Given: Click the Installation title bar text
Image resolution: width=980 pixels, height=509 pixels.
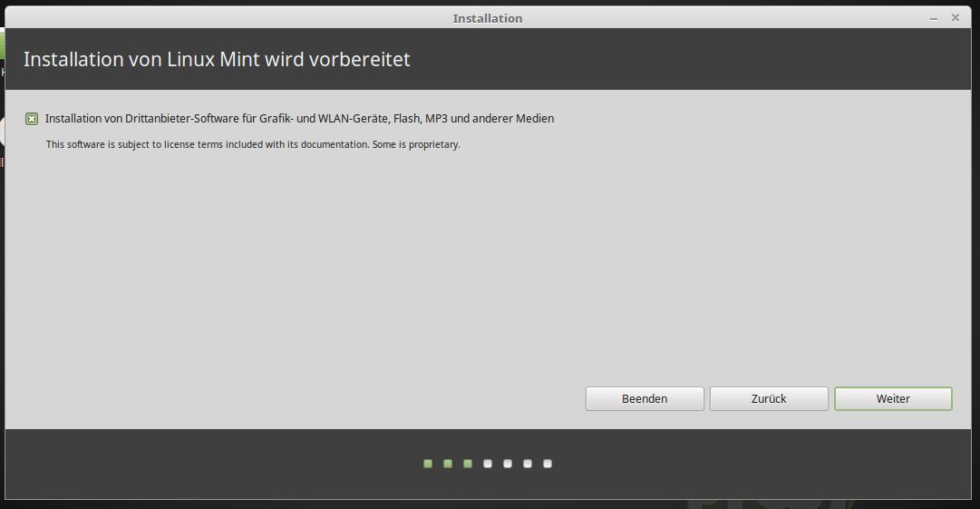Looking at the screenshot, I should (488, 18).
